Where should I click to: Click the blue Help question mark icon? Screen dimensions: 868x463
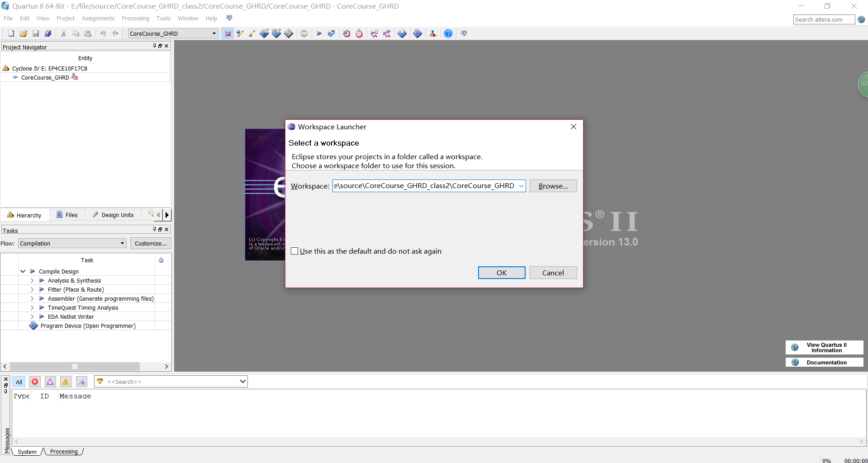[x=448, y=33]
